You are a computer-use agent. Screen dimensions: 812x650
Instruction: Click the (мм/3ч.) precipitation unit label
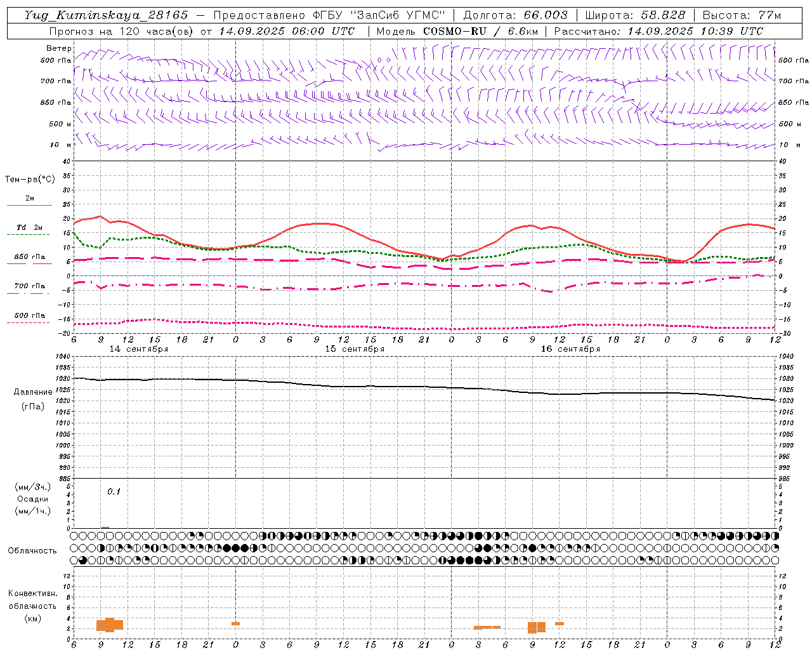(32, 487)
